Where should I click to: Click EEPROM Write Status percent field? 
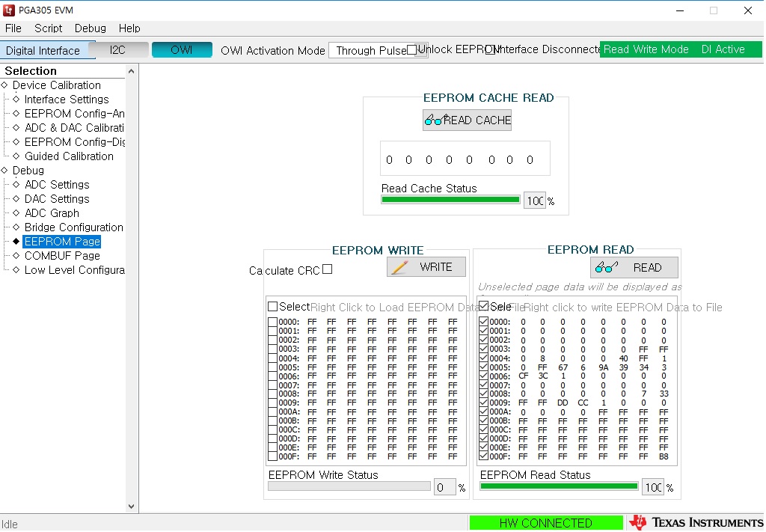(x=444, y=487)
